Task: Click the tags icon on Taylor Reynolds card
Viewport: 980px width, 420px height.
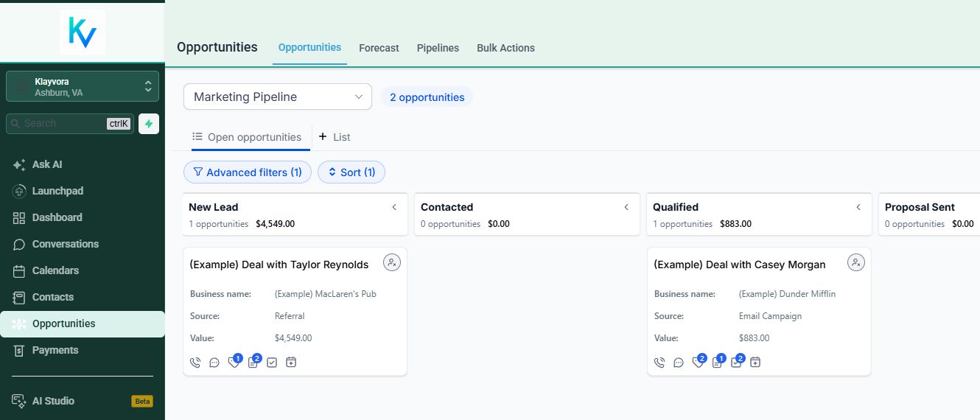Action: click(x=234, y=362)
